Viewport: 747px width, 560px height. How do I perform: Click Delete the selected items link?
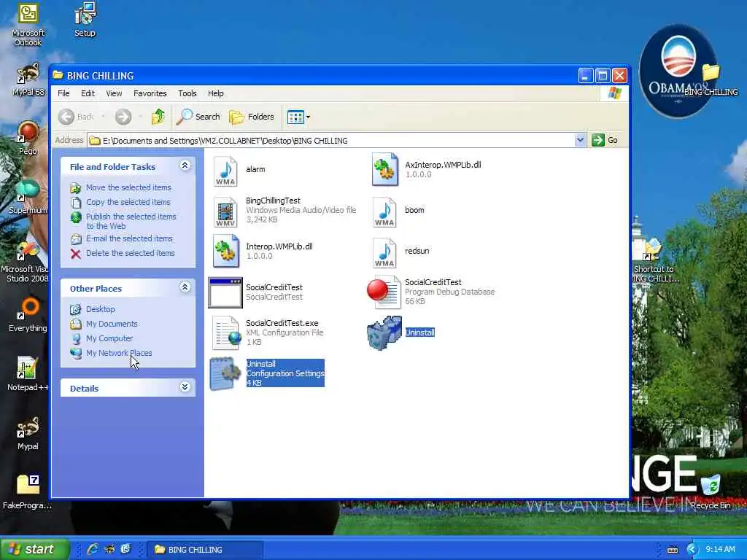130,253
